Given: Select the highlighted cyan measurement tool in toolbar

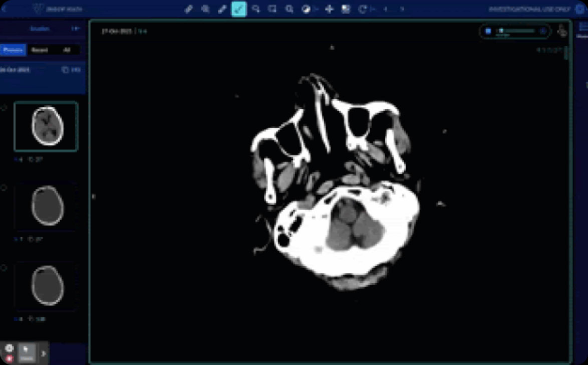Looking at the screenshot, I should click(x=239, y=9).
